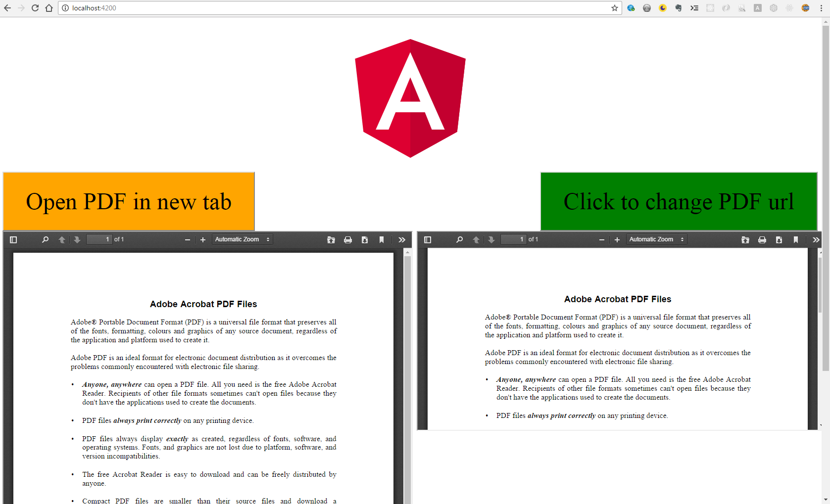The width and height of the screenshot is (830, 504).
Task: Download the PDF from the left viewer
Action: coord(365,239)
